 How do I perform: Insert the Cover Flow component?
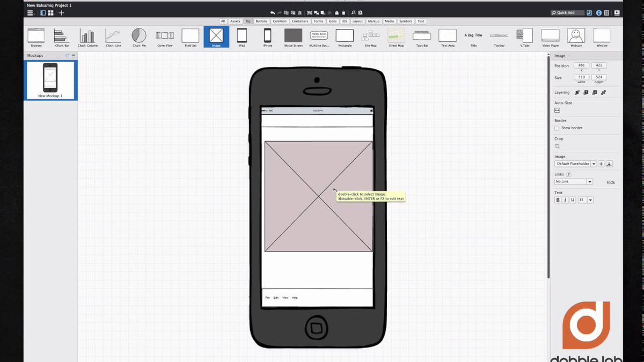165,38
